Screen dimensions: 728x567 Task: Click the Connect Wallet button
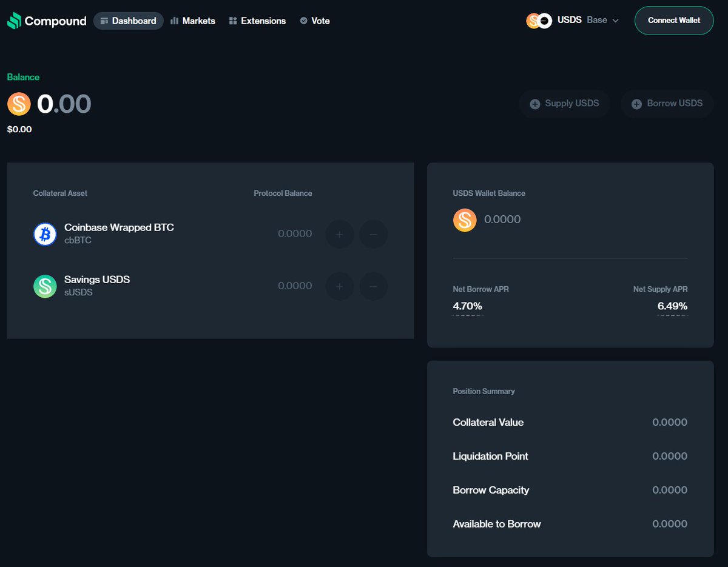674,20
